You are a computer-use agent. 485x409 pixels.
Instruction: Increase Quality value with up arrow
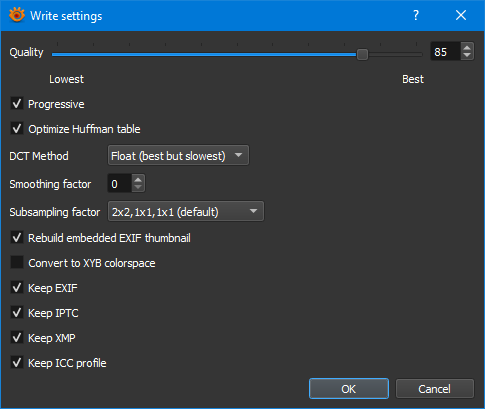(467, 47)
